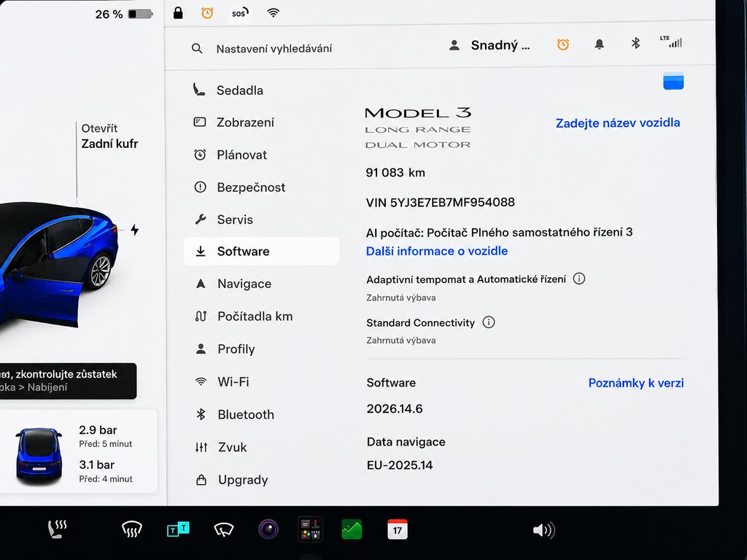Tap the blue card icon at top right

(673, 81)
